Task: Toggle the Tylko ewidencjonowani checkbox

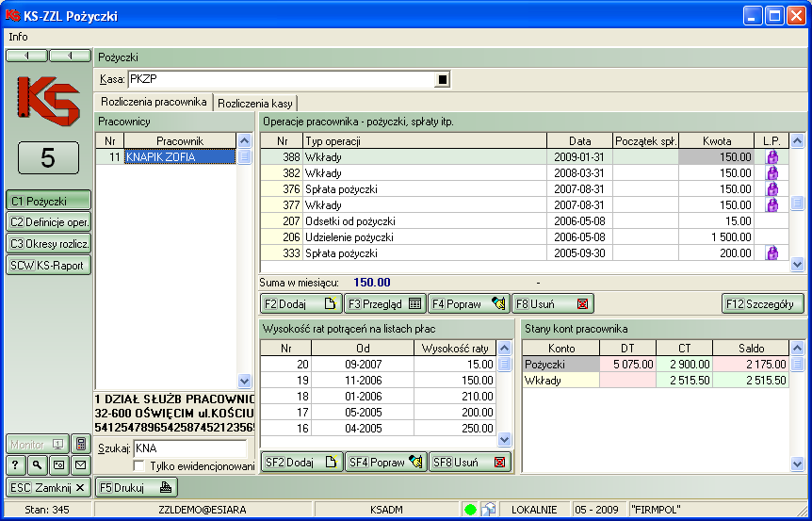Action: pos(139,466)
